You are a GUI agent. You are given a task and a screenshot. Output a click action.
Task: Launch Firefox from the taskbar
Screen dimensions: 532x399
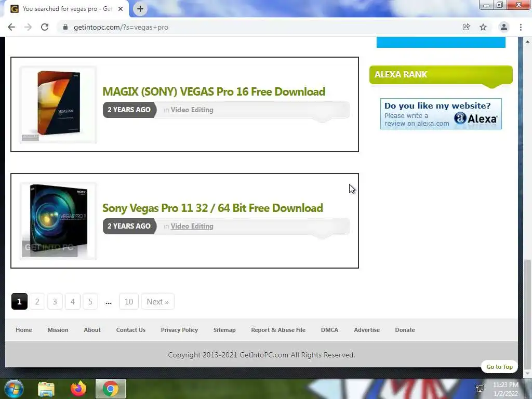click(78, 389)
